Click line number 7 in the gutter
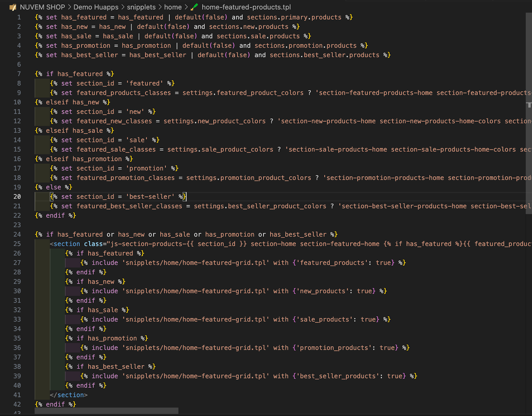 pyautogui.click(x=19, y=74)
